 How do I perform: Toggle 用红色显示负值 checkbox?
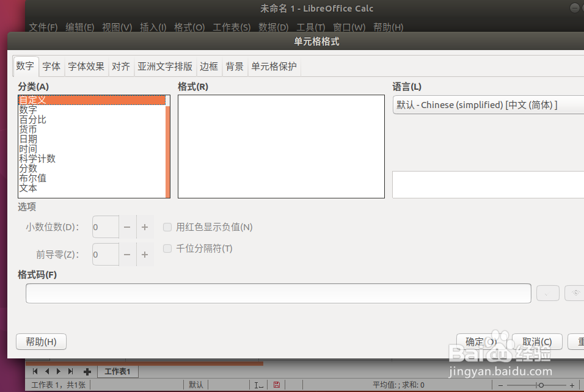(x=167, y=227)
